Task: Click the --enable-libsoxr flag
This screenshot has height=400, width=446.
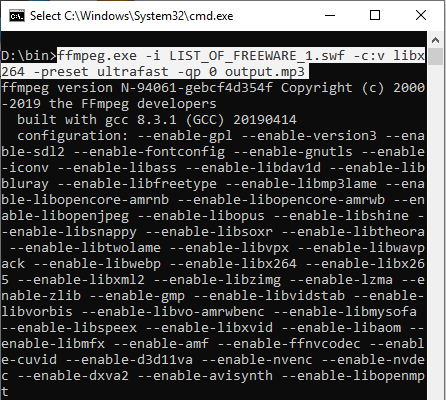Action: click(209, 232)
